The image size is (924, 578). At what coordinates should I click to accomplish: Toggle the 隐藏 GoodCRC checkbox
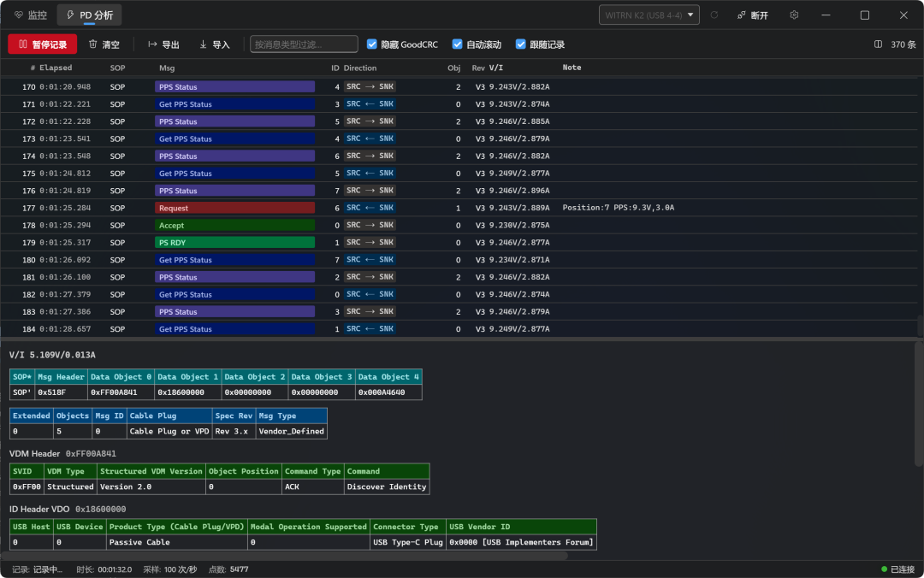[372, 44]
